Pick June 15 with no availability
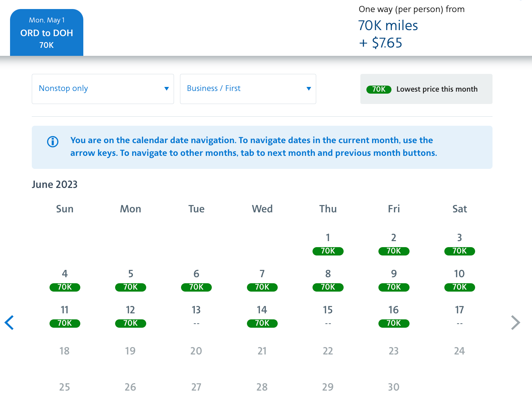Image resolution: width=532 pixels, height=418 pixels. 328,316
